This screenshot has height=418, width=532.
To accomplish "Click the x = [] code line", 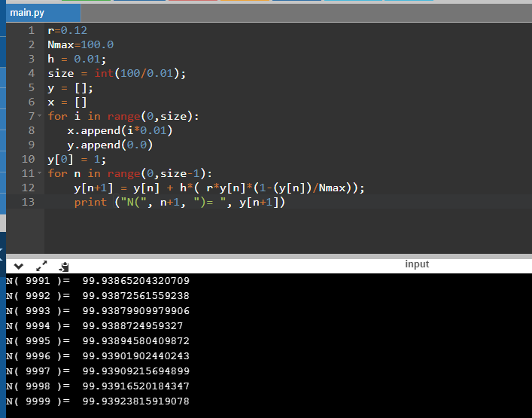I will (67, 102).
